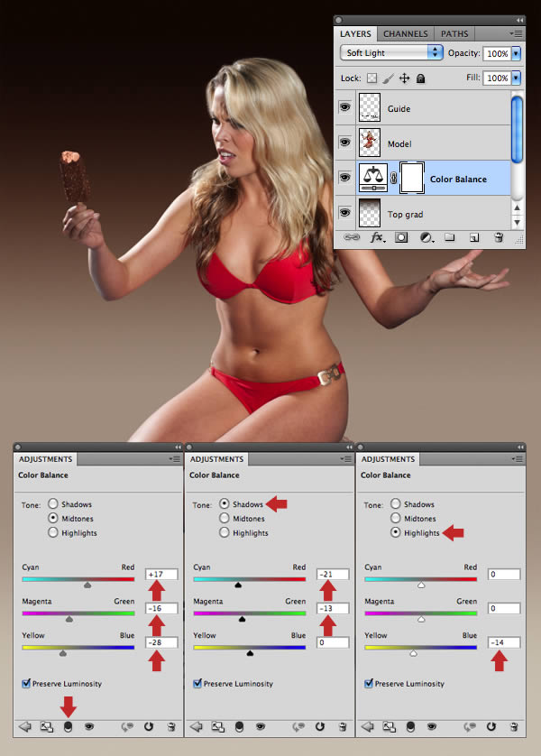Click Color Balance scales adjustment thumbnail
The height and width of the screenshot is (756, 541).
coord(373,178)
